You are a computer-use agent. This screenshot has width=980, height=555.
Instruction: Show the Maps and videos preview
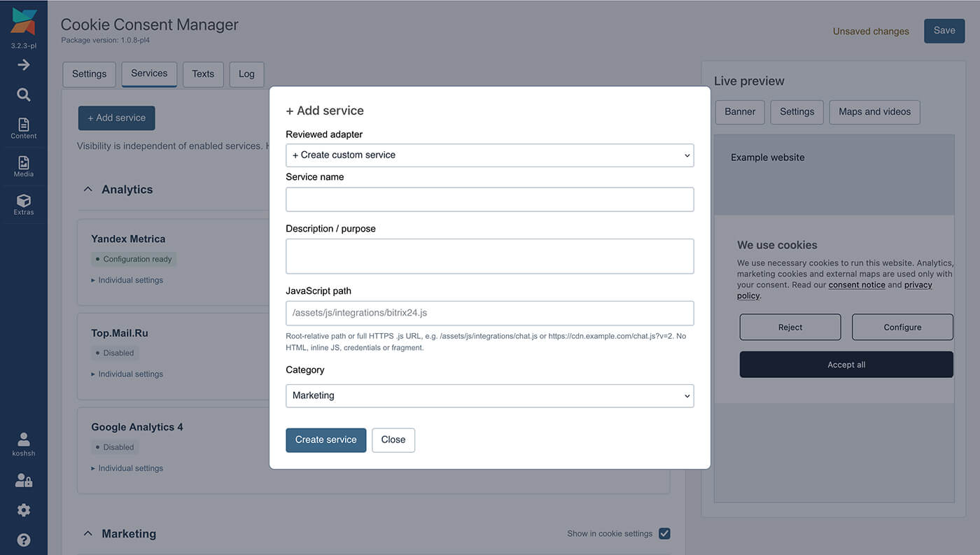[x=874, y=112]
